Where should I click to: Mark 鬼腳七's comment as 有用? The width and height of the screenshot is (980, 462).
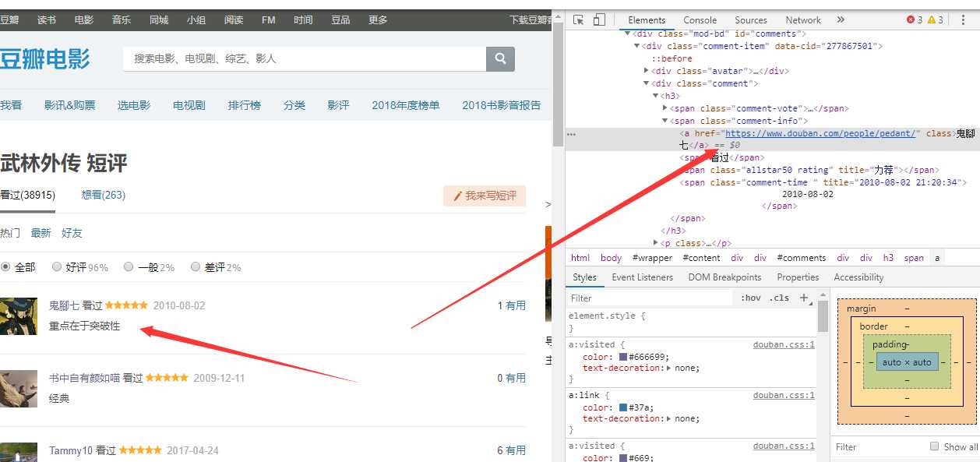coord(516,305)
